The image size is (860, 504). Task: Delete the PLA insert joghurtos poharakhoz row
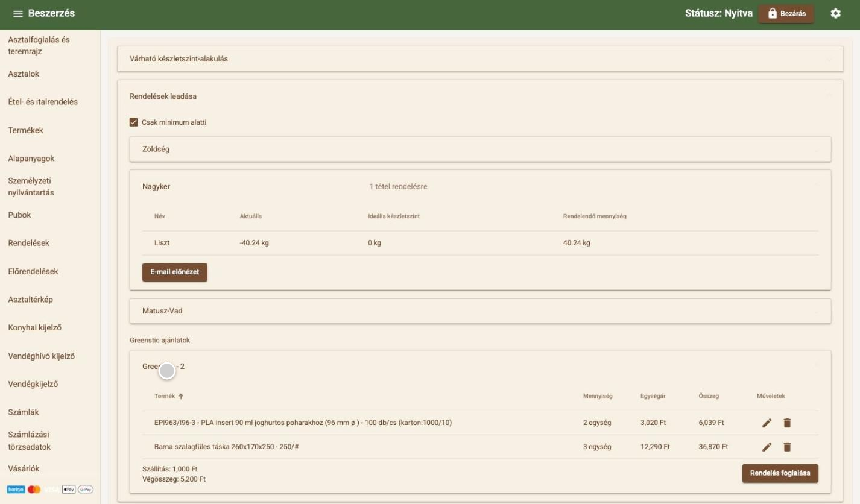tap(787, 423)
